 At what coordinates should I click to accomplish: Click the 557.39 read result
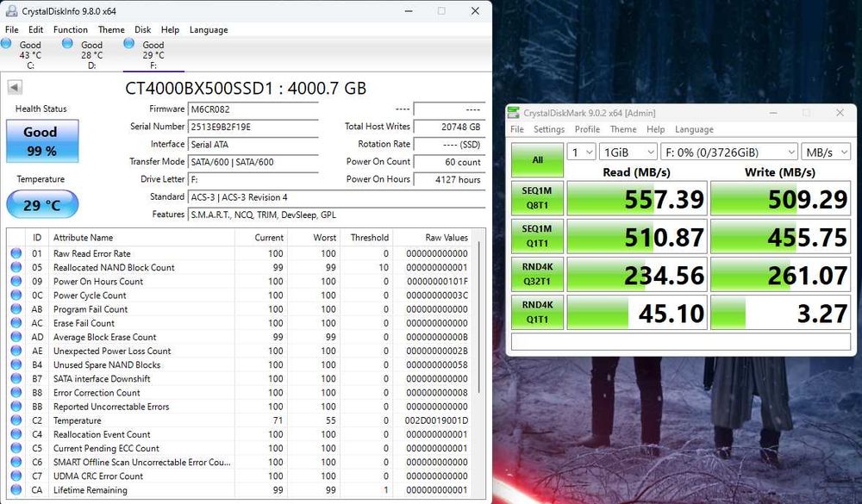637,198
